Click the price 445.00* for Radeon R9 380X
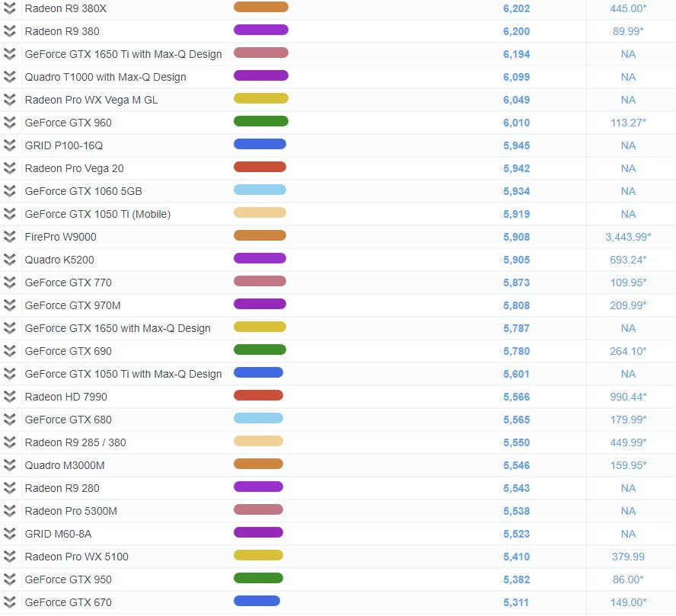 628,8
